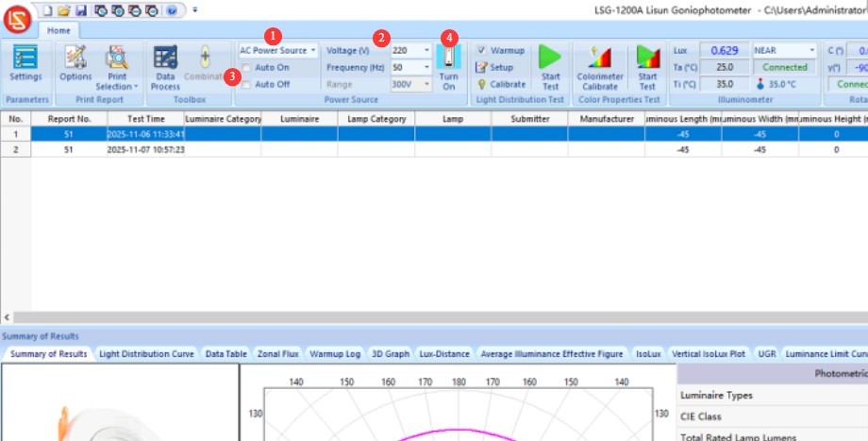Click the Lisun application logo button
The image size is (868, 441).
(17, 20)
